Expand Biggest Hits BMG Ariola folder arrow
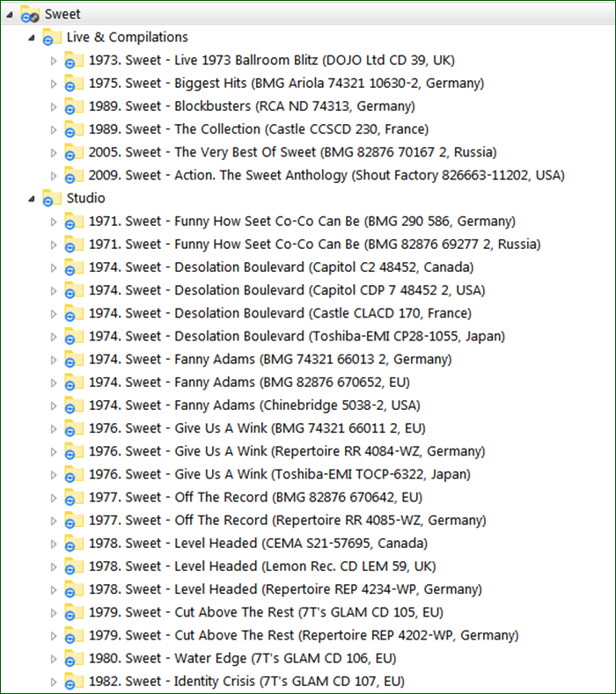Screen dimensions: 616x694 click(x=54, y=84)
